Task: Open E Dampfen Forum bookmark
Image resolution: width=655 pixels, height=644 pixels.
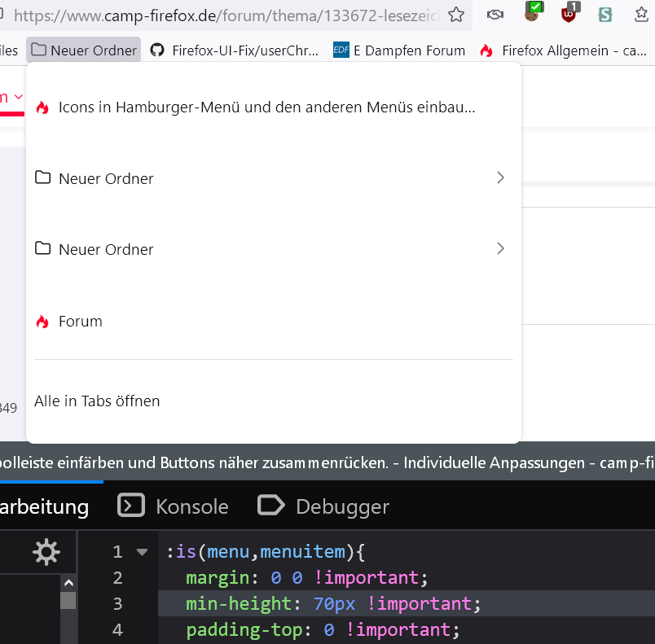Action: (399, 50)
